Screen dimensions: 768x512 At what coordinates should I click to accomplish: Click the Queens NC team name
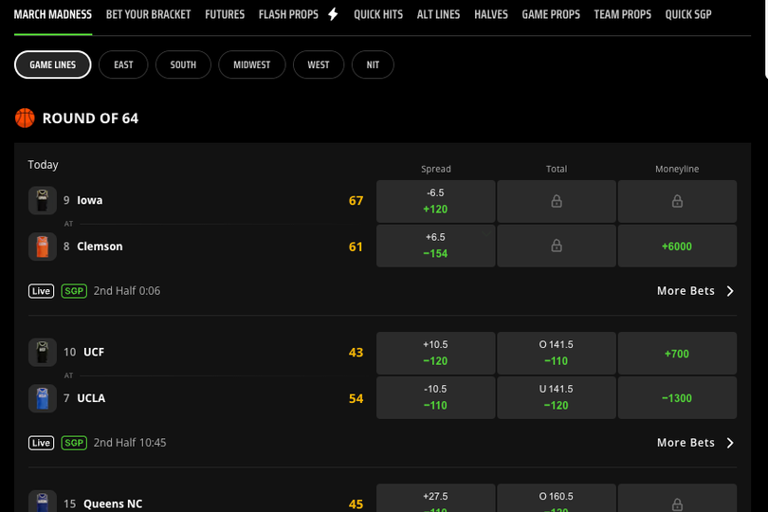113,504
